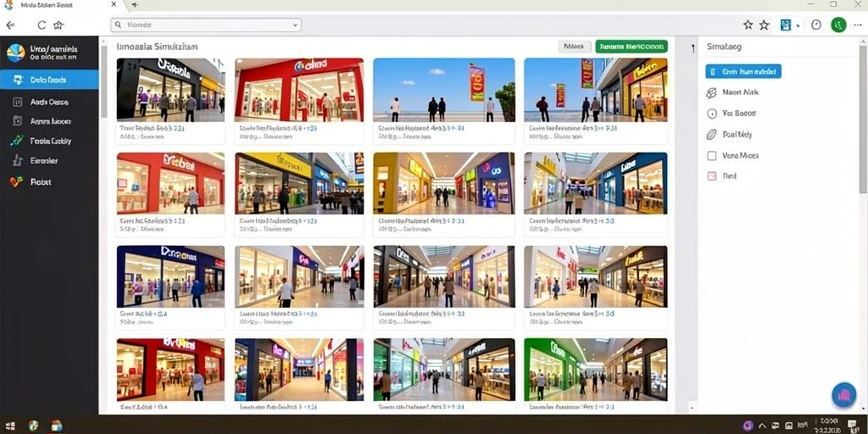
Task: Open the beach thumbnail with red banner flag
Action: click(444, 90)
